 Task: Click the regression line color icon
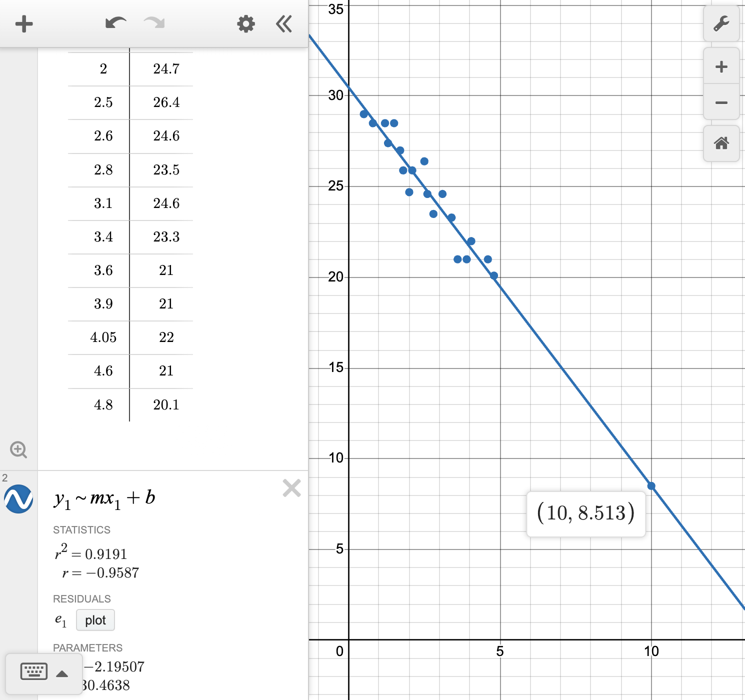(19, 498)
